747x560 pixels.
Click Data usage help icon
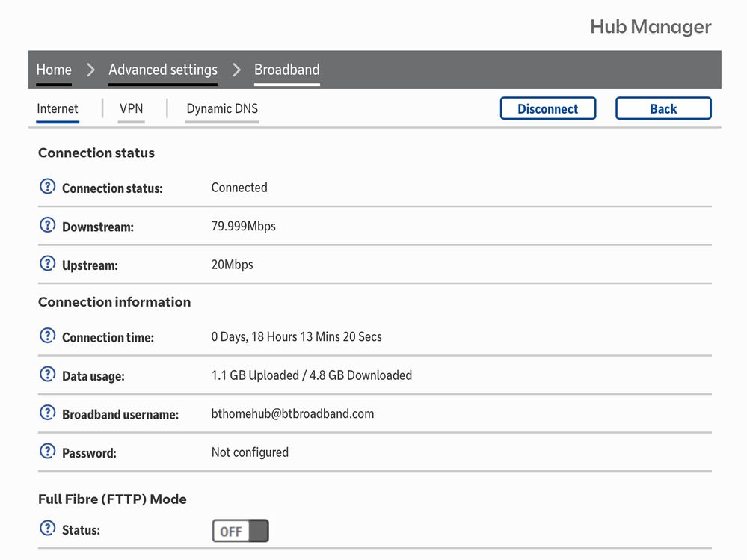tap(47, 374)
